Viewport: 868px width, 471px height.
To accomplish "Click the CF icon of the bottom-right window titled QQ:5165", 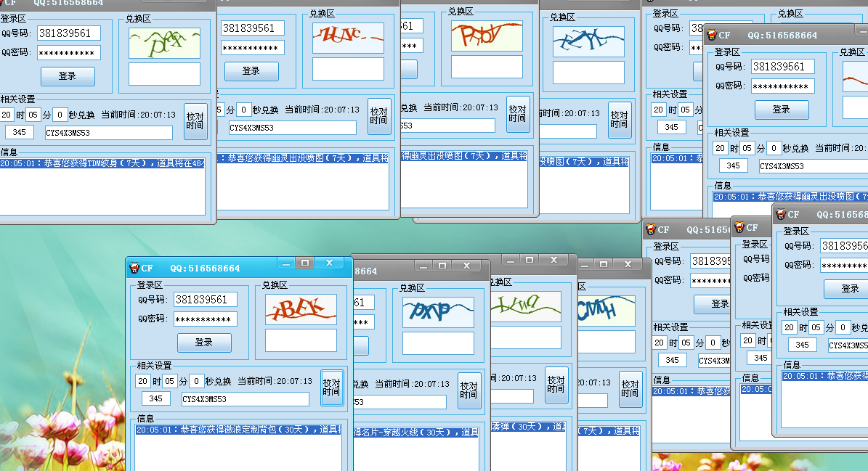I will [651, 229].
